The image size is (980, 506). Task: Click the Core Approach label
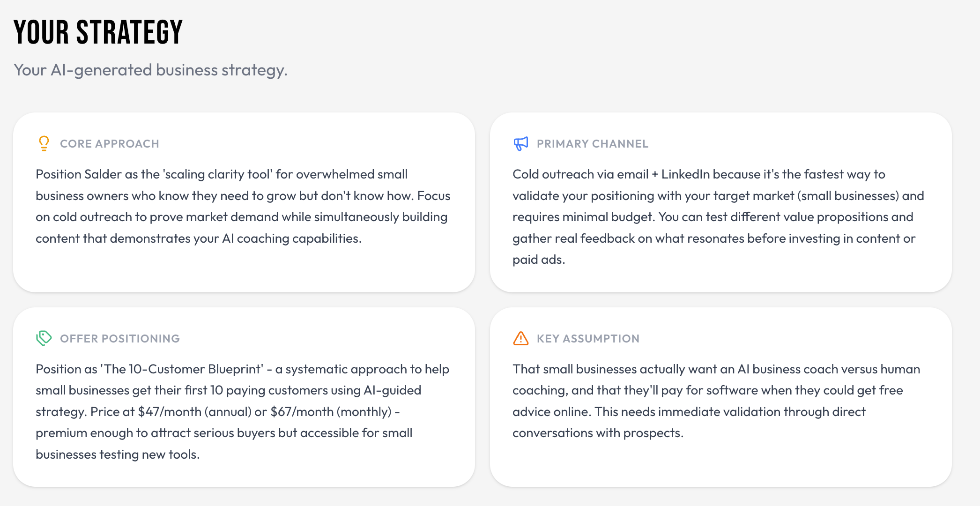(109, 144)
